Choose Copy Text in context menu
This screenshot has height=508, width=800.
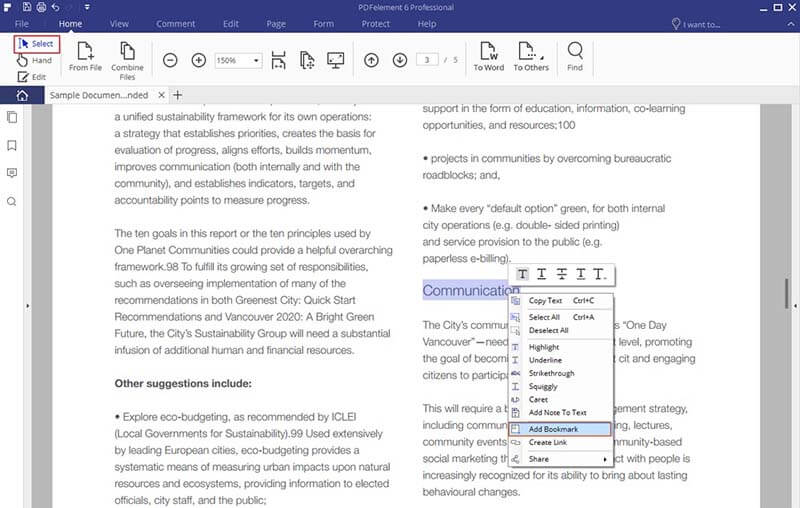[561, 301]
